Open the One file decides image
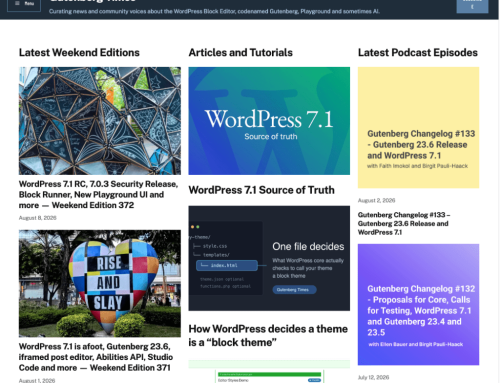Image resolution: width=500 pixels, height=383 pixels. 269,258
